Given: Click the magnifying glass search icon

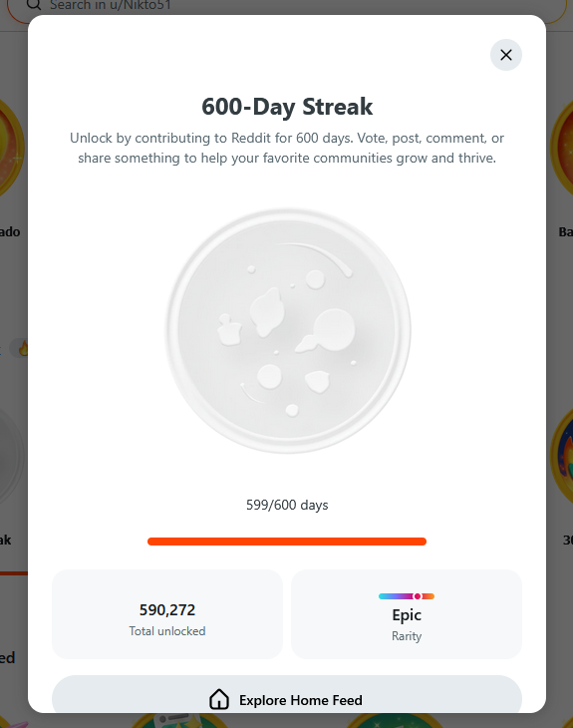Looking at the screenshot, I should [33, 5].
